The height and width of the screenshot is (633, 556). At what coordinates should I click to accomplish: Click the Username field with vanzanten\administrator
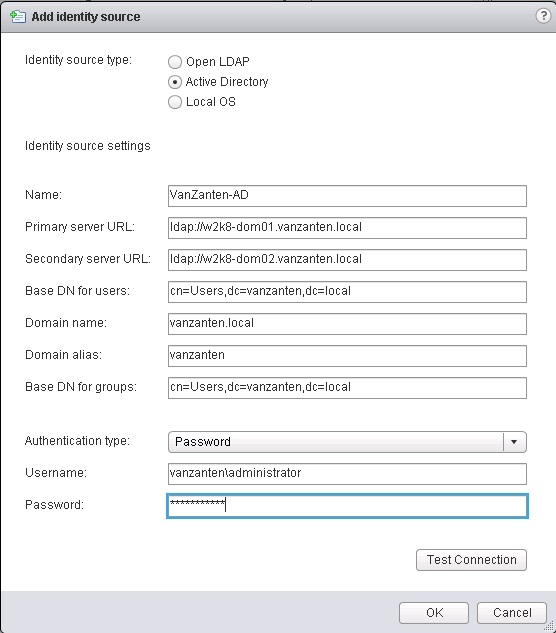[x=347, y=473]
